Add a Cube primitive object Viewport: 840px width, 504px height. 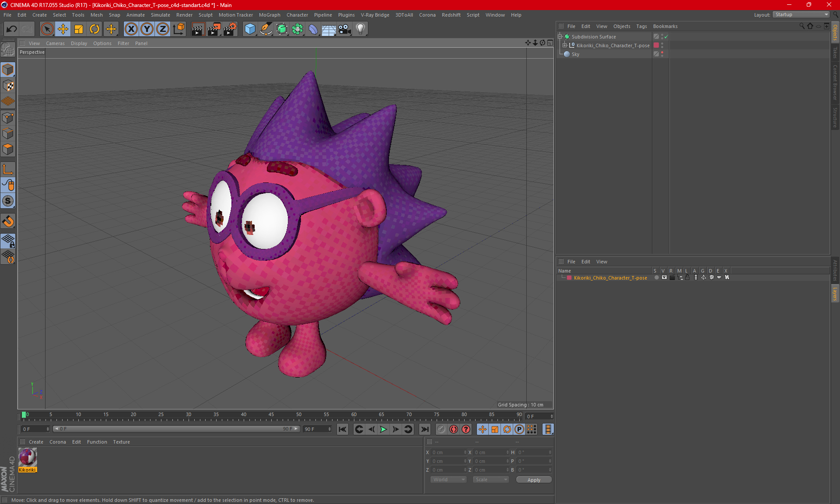coord(250,29)
